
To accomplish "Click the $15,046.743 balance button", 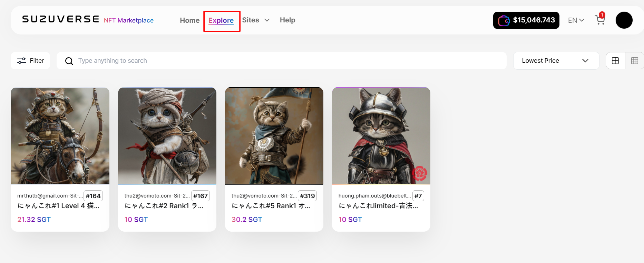I will click(534, 20).
